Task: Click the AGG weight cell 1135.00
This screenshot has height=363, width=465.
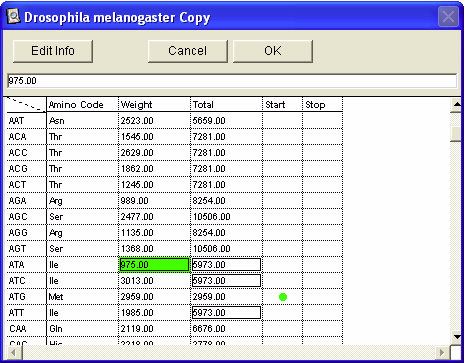Action: (154, 233)
